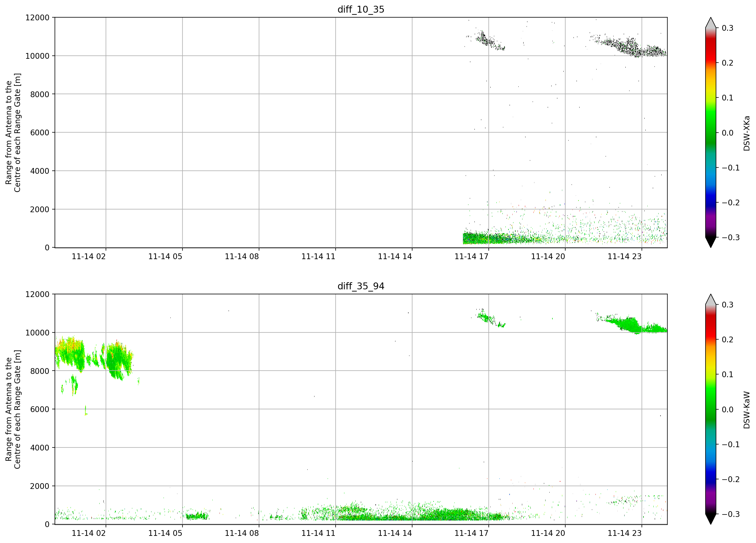Select the DSW-KaW colorbar label
The width and height of the screenshot is (756, 543).
[x=746, y=410]
